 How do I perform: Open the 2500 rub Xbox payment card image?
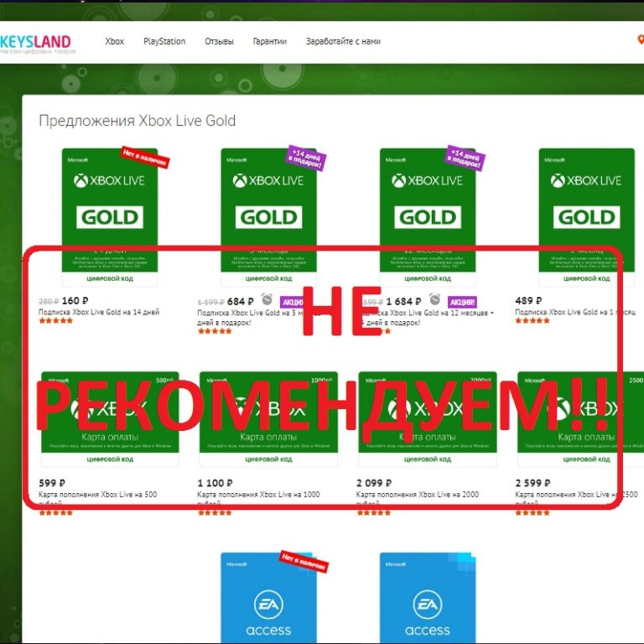click(x=581, y=419)
